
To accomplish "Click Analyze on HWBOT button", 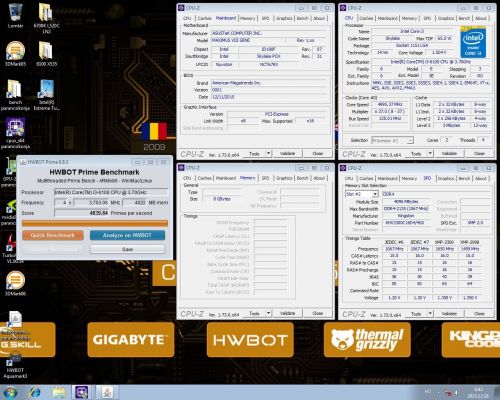I will pos(127,235).
